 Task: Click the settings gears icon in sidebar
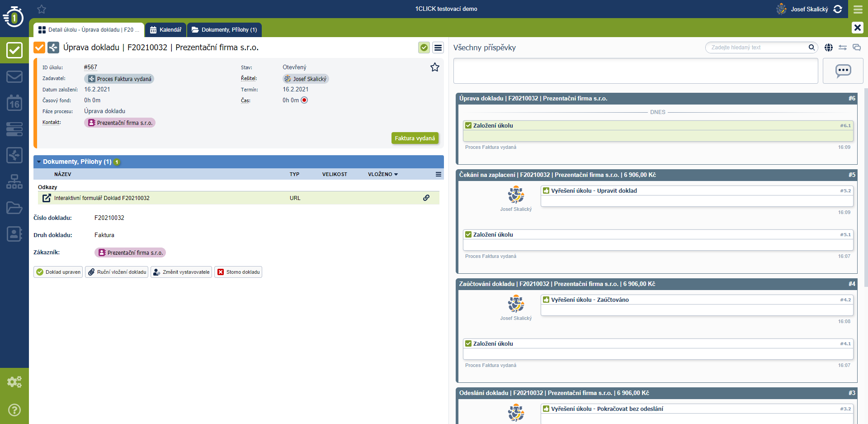point(14,382)
